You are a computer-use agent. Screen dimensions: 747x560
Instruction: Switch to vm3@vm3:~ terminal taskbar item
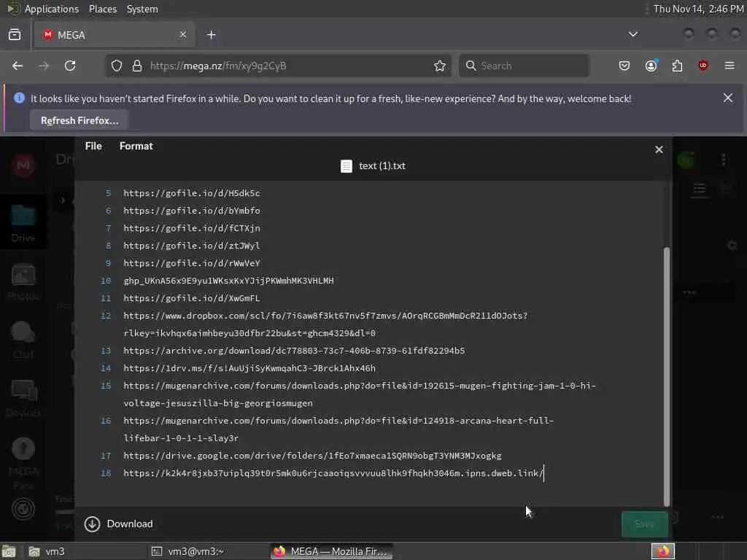click(x=207, y=551)
